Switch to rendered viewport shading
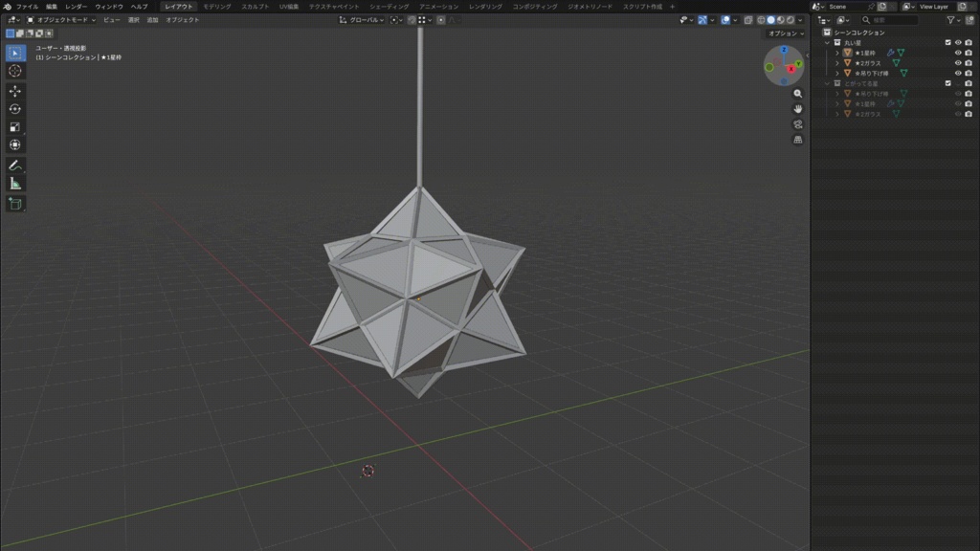The width and height of the screenshot is (980, 551). coord(790,20)
